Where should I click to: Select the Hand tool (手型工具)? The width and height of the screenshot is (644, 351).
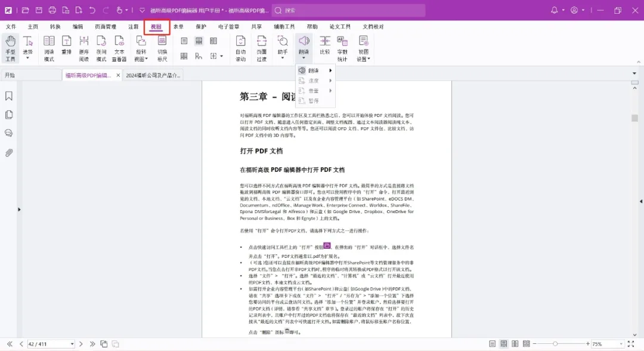click(x=10, y=48)
